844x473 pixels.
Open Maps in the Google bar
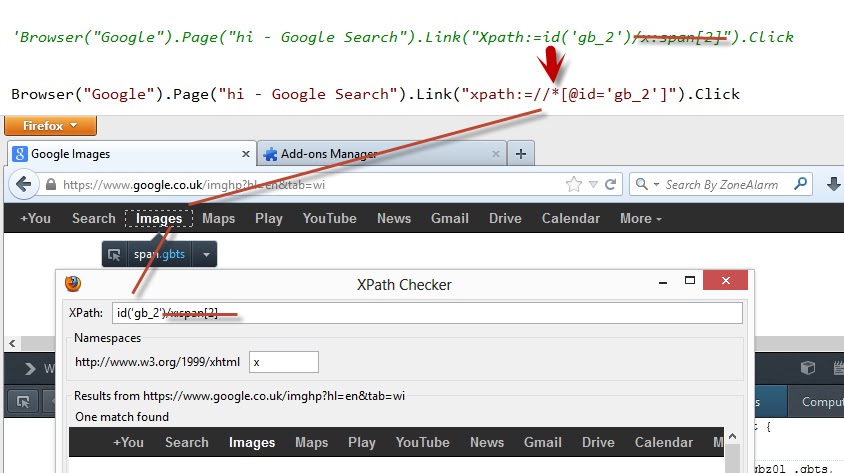[x=219, y=218]
